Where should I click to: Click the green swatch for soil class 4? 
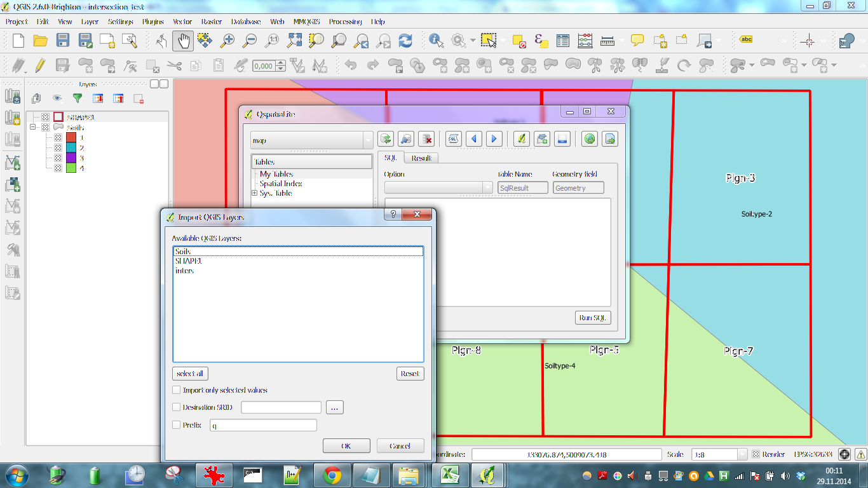tap(71, 168)
